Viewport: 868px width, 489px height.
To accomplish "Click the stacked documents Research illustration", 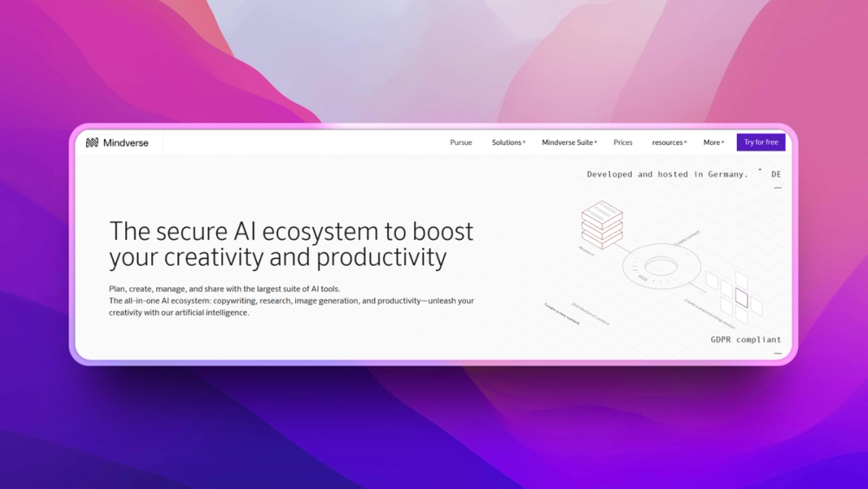I will click(x=602, y=224).
